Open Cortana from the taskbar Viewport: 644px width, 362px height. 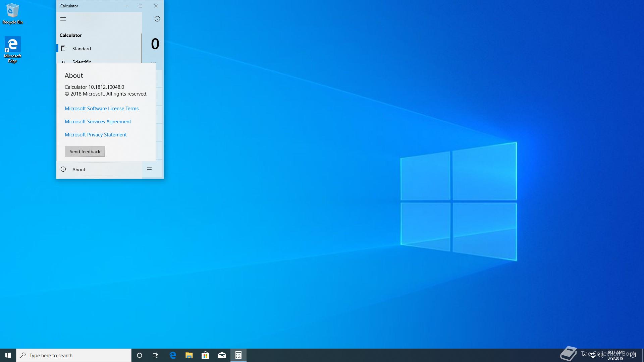pyautogui.click(x=140, y=355)
